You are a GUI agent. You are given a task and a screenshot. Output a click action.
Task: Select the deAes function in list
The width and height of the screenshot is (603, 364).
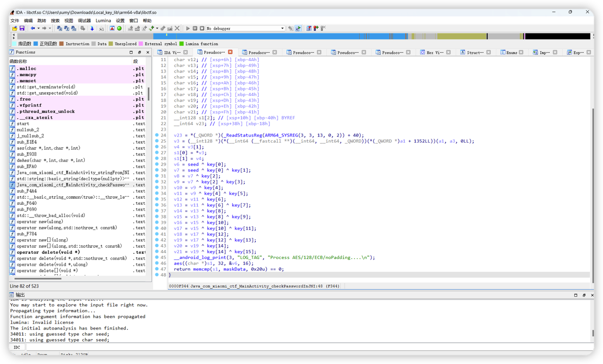click(51, 160)
